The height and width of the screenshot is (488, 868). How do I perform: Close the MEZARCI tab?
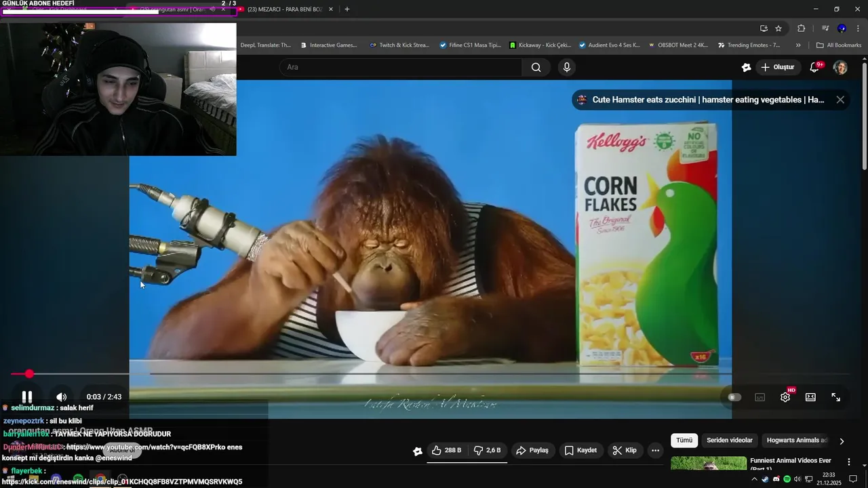tap(330, 9)
